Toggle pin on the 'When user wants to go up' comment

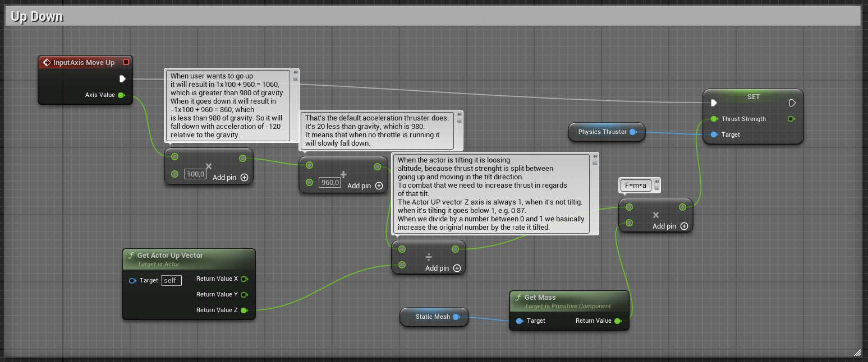(295, 72)
